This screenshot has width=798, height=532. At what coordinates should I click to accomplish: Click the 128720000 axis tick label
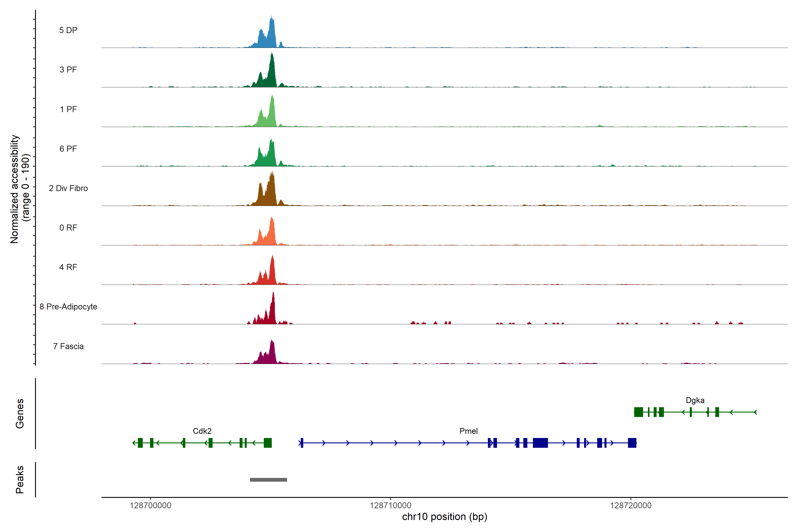pyautogui.click(x=630, y=505)
